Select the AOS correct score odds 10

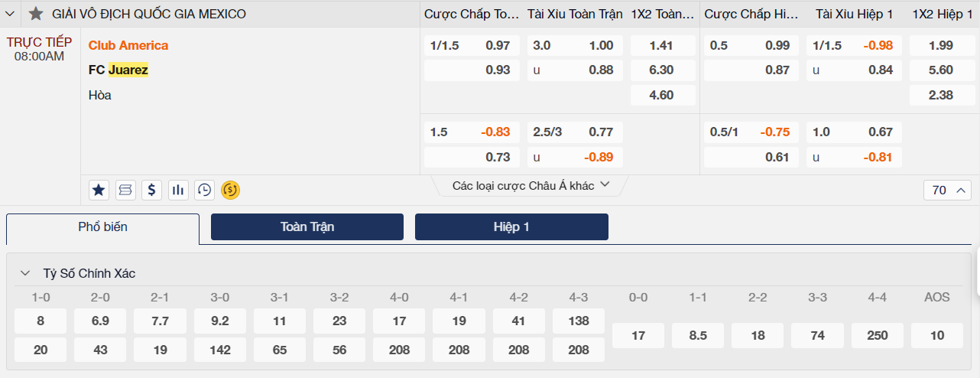click(937, 335)
